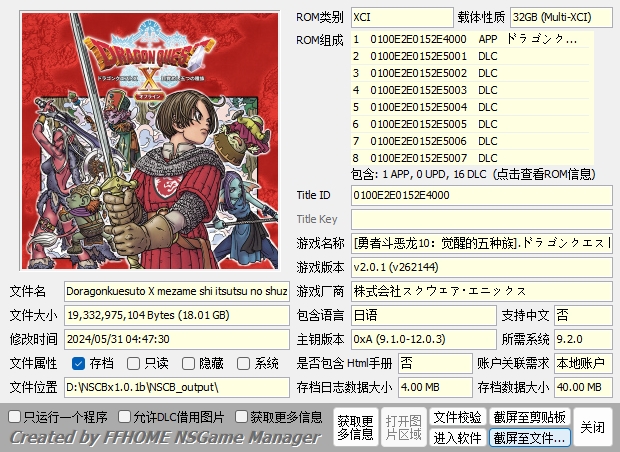
Task: Tick the 系统 system attribute checkbox
Action: (x=243, y=363)
